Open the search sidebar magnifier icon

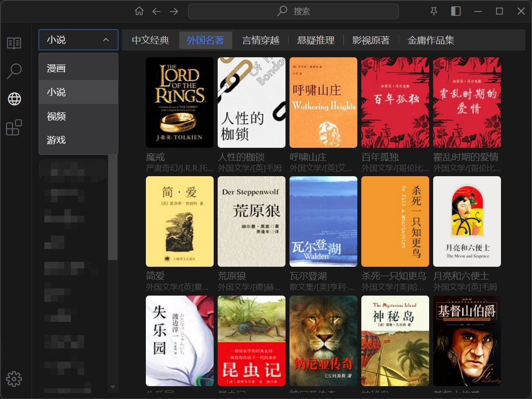click(x=14, y=71)
